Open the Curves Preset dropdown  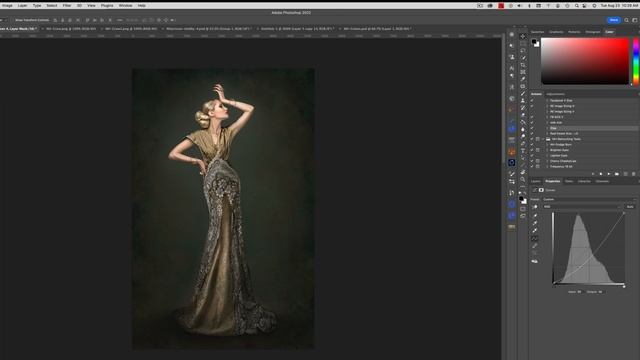click(x=589, y=199)
